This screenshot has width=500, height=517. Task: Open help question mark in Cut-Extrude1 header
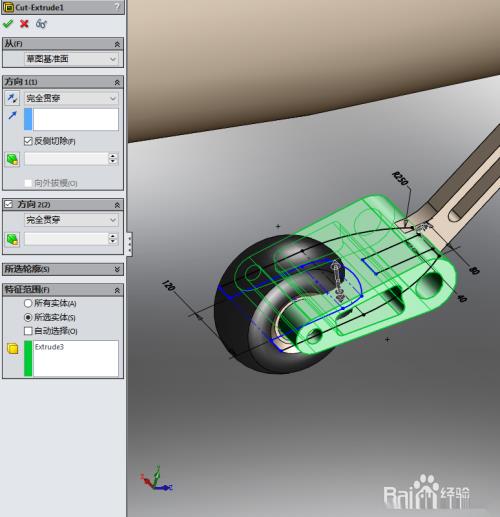117,7
